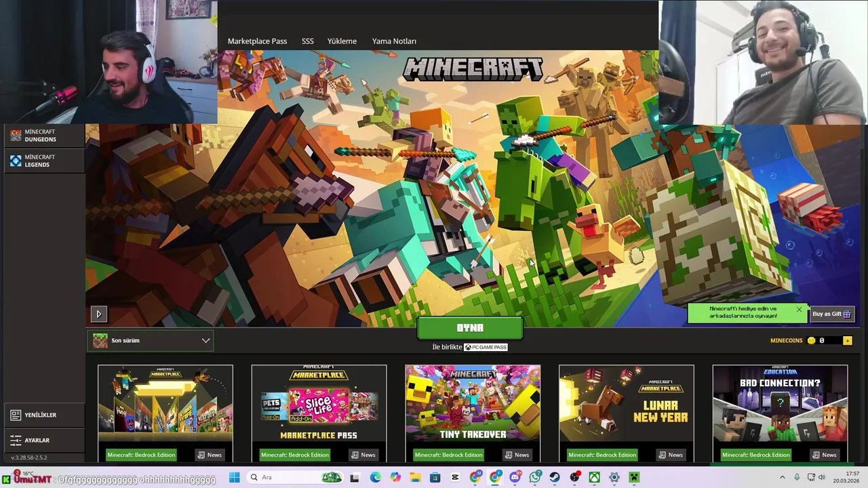Viewport: 868px width, 488px height.
Task: Switch to the Yükleme tab
Action: tap(342, 41)
